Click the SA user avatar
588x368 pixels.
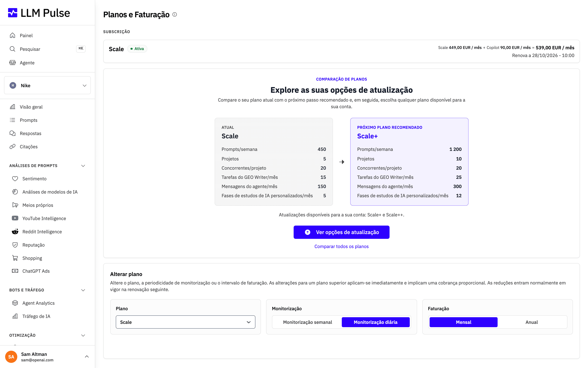(11, 357)
